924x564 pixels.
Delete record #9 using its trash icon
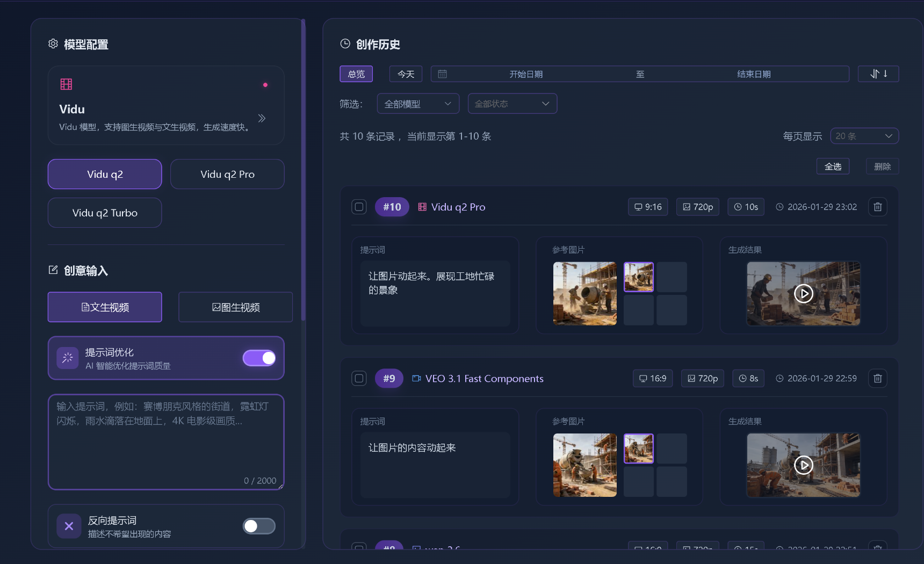[x=877, y=378]
